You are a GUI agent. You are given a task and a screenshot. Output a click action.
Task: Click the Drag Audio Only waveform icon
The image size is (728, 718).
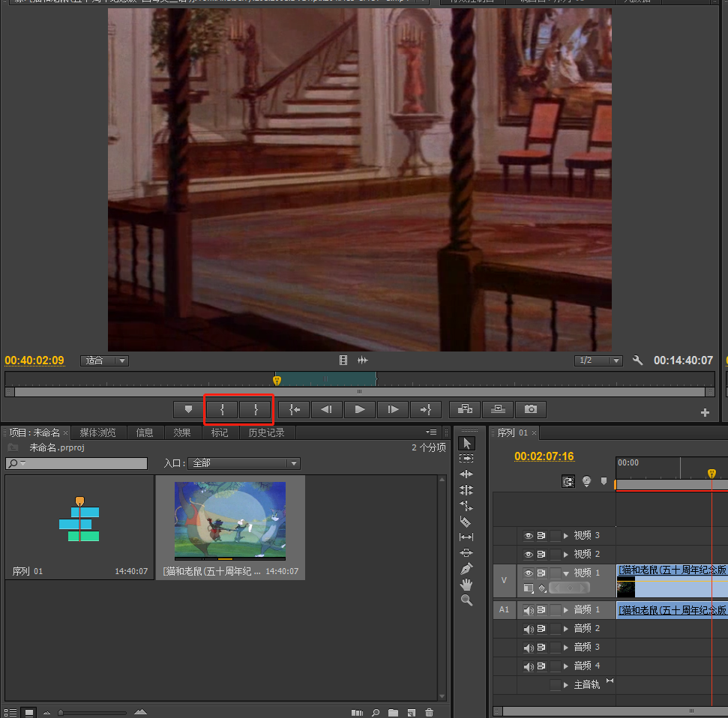[x=363, y=360]
